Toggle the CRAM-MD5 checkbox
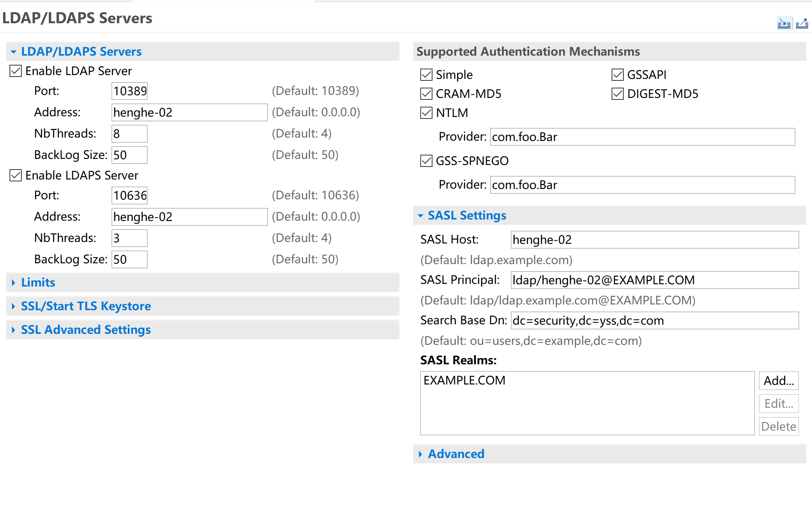812x519 pixels. pyautogui.click(x=426, y=94)
